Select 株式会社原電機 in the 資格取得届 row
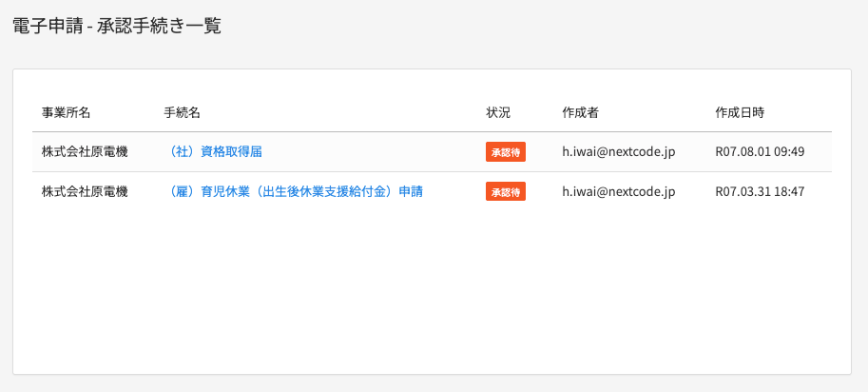 pyautogui.click(x=85, y=151)
